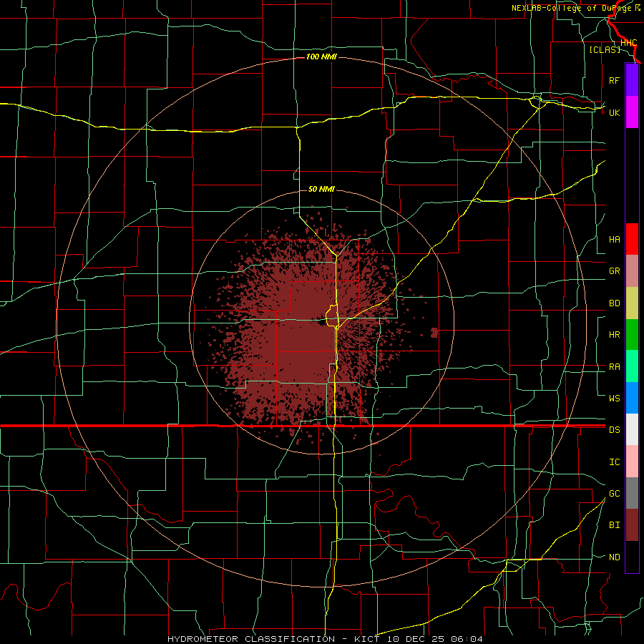The width and height of the screenshot is (644, 644).
Task: Click the IC legend label
Action: 614,462
